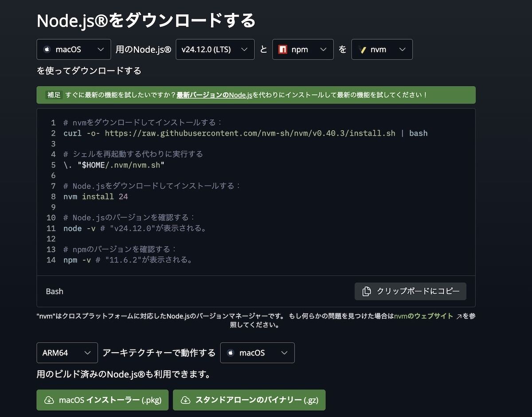Click the クリップボードにコピー button
Screen dimensions: 532x417
(x=410, y=291)
